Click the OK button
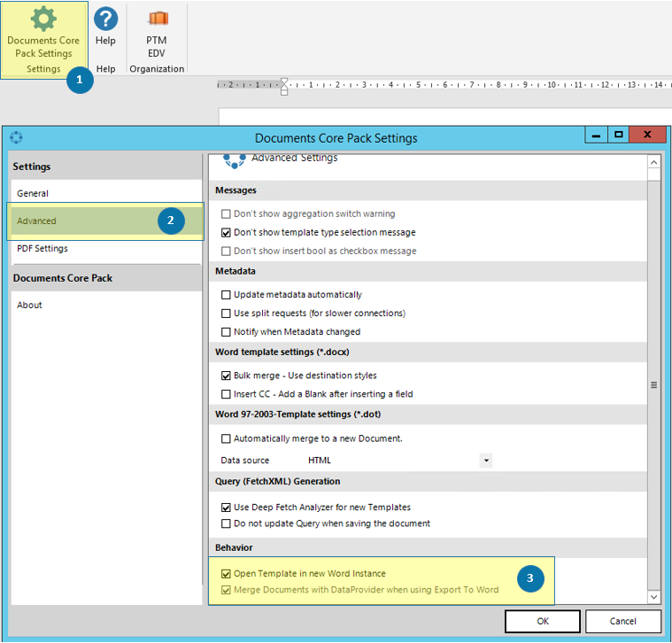672x643 pixels. pyautogui.click(x=543, y=621)
